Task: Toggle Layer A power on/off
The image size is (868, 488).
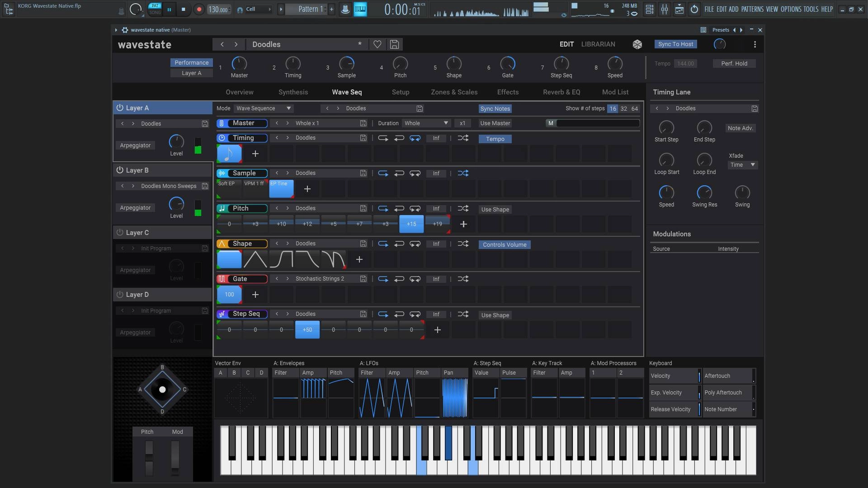Action: click(120, 108)
